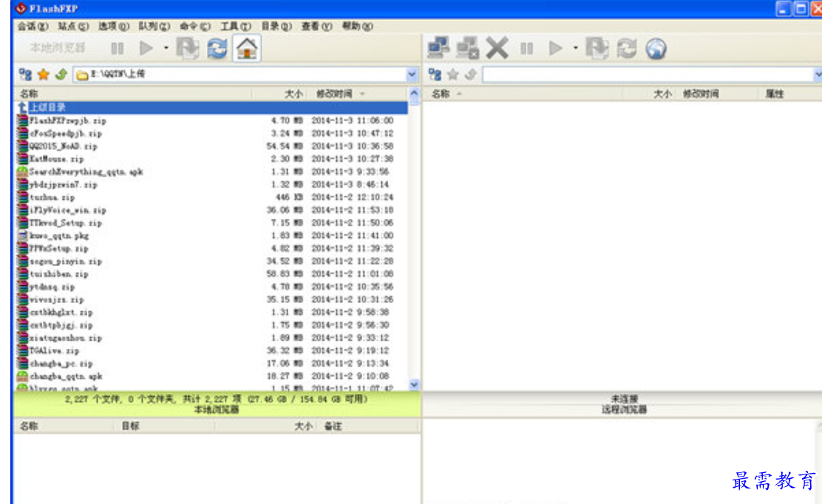Image resolution: width=822 pixels, height=504 pixels.
Task: Click the remote path input field
Action: [648, 75]
